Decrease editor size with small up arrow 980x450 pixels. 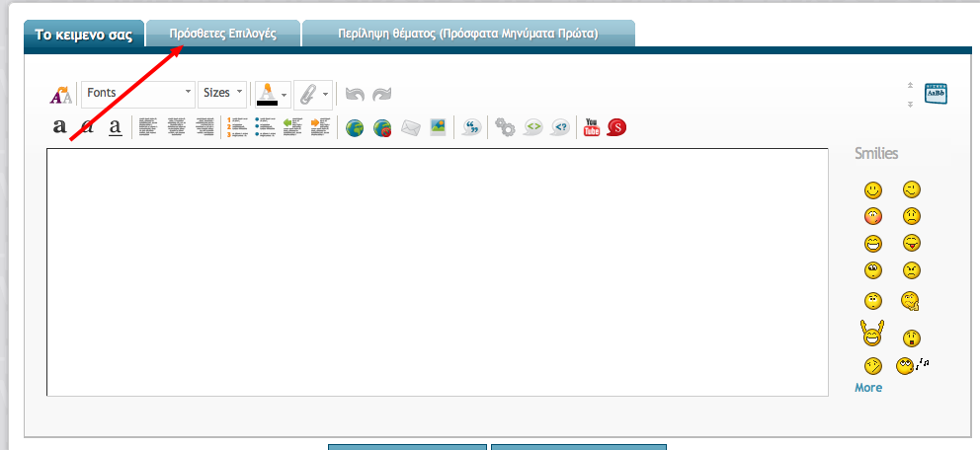click(910, 85)
